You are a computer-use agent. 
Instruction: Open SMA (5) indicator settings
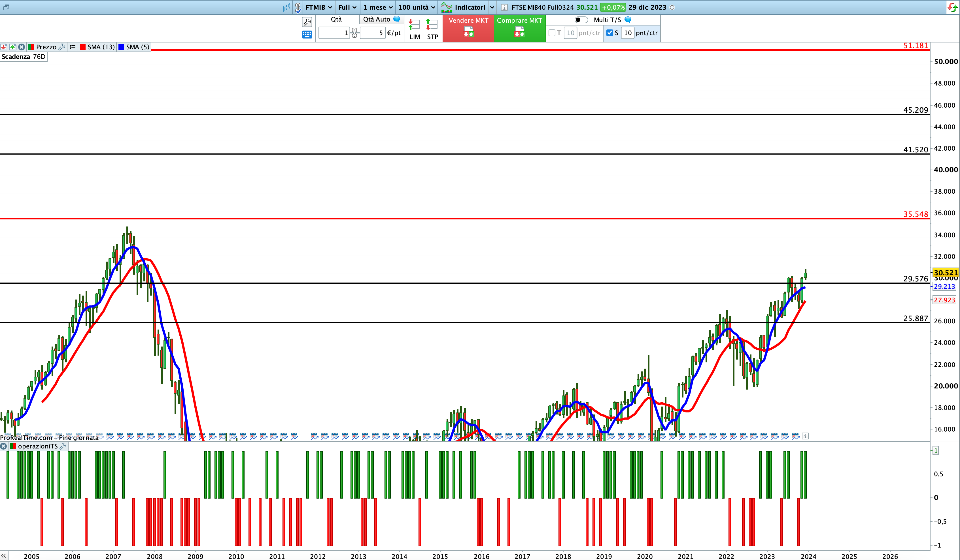coord(137,47)
